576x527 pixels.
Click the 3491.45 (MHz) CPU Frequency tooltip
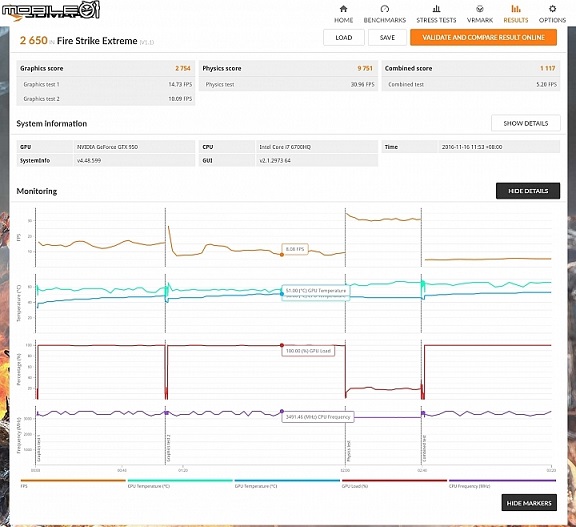point(318,417)
